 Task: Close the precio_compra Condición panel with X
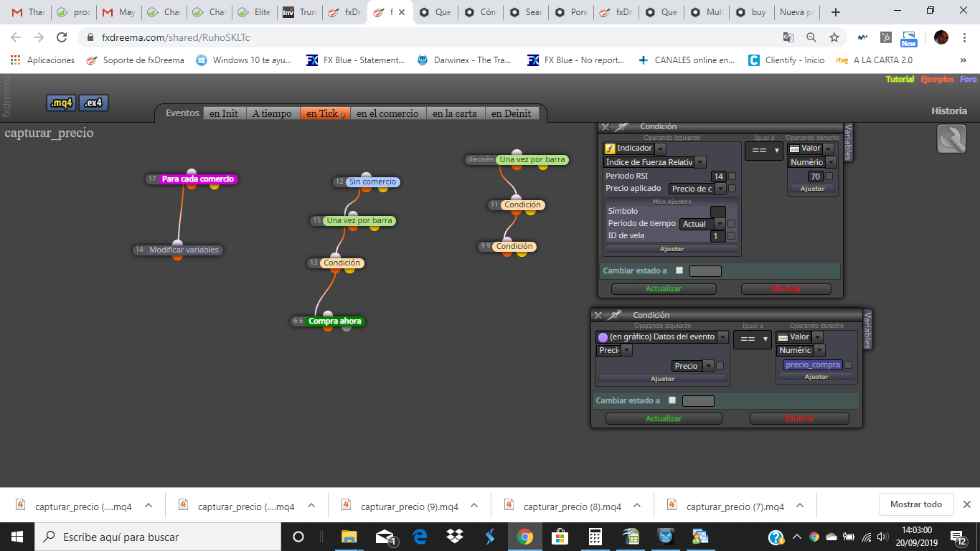(598, 316)
